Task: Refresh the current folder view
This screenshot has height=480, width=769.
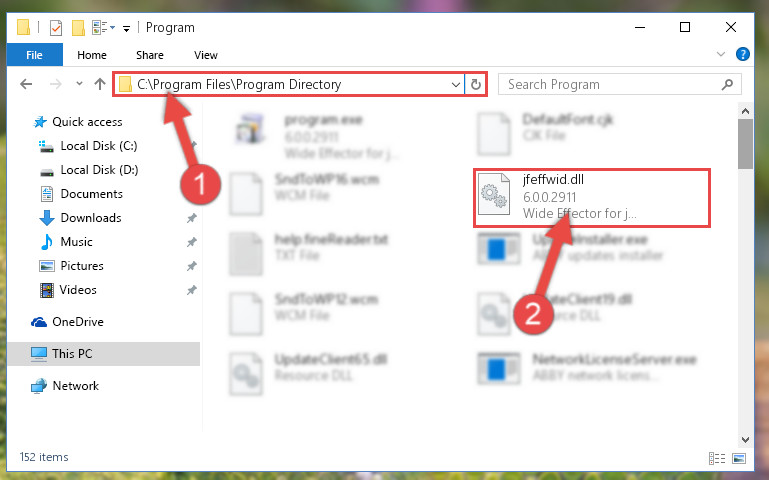Action: 475,84
